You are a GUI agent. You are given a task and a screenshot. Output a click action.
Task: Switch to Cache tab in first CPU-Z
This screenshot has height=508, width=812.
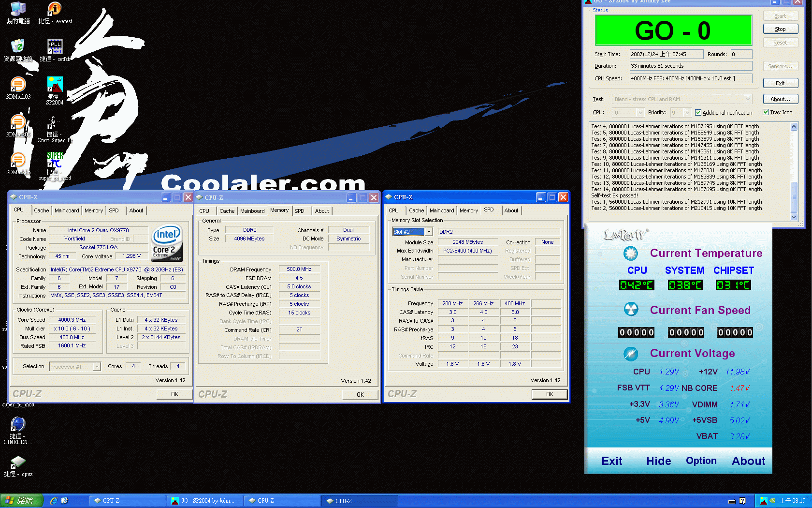(x=41, y=210)
